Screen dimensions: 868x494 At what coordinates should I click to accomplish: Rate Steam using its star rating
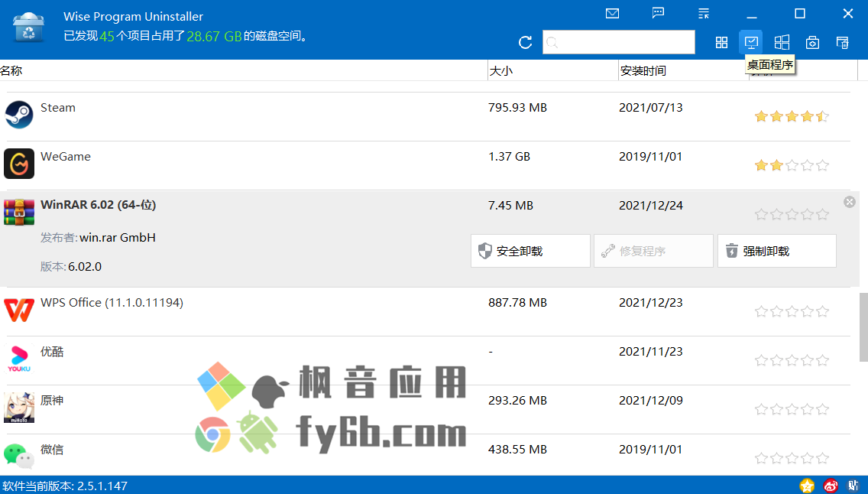(792, 116)
